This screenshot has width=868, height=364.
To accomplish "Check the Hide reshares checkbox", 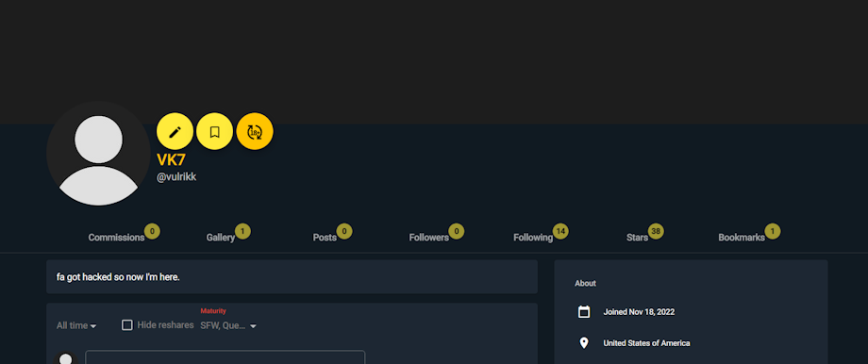I will 126,325.
